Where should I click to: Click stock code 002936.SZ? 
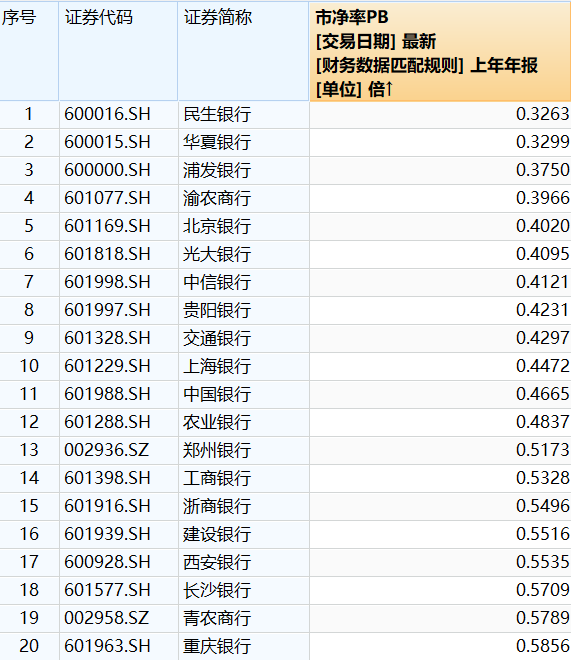[x=107, y=450]
